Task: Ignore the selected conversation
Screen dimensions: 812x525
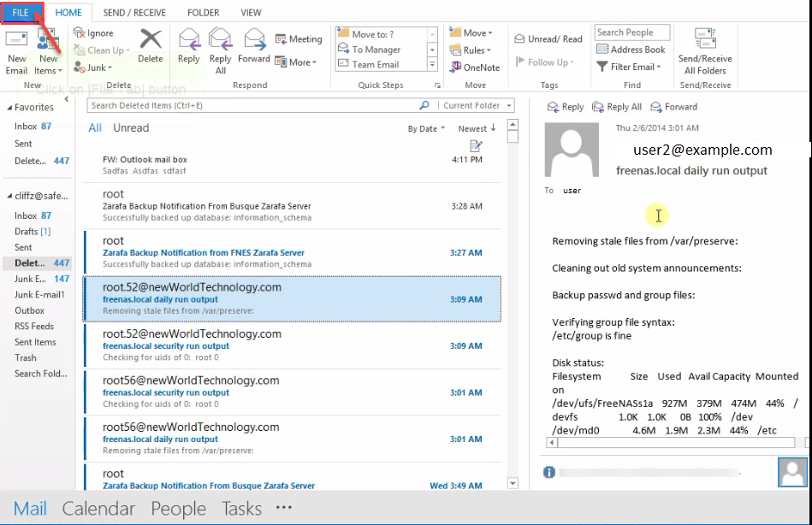Action: coord(94,33)
